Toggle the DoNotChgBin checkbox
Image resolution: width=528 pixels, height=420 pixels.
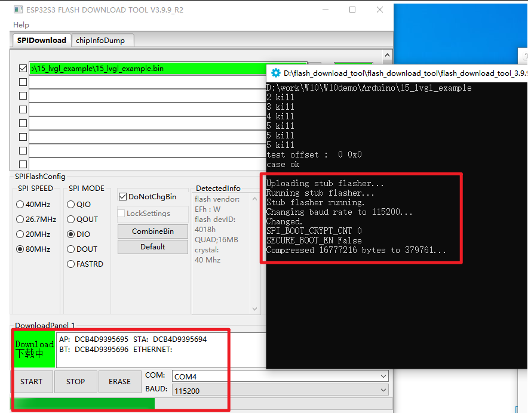(x=123, y=197)
